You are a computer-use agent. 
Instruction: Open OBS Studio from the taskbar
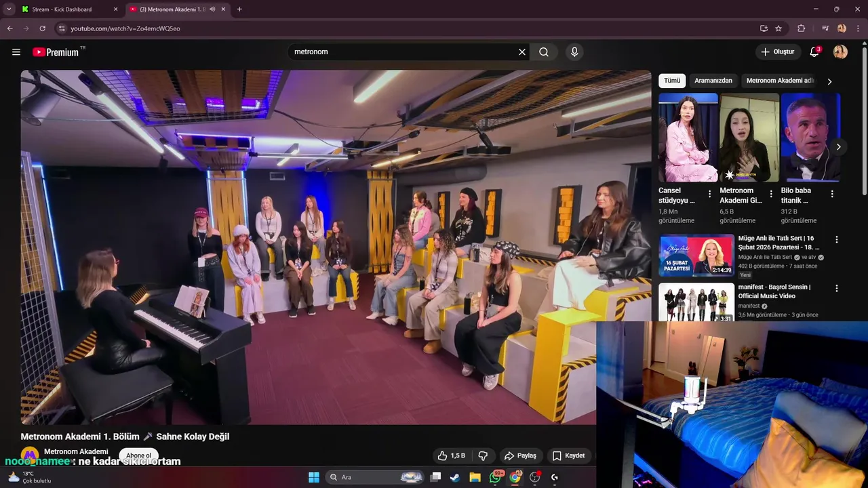tap(535, 477)
